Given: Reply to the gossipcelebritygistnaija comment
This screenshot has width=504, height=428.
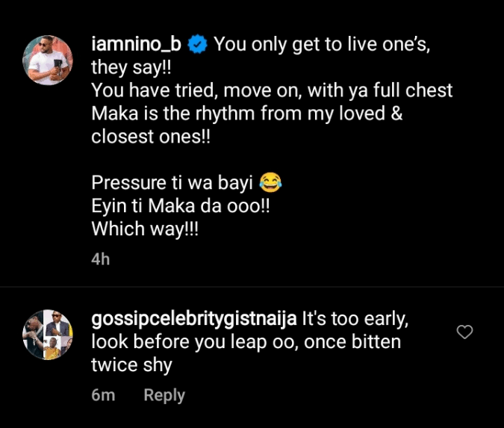Looking at the screenshot, I should click(x=164, y=395).
